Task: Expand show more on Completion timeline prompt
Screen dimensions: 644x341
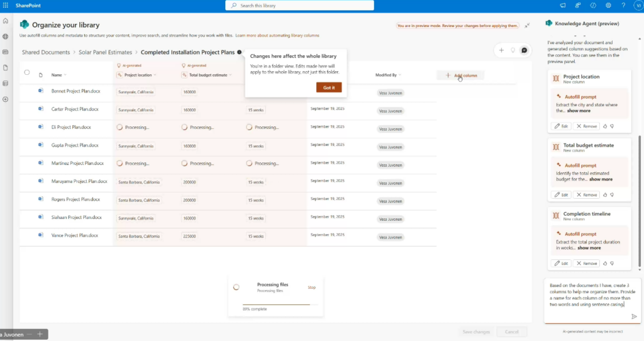Action: pos(589,248)
